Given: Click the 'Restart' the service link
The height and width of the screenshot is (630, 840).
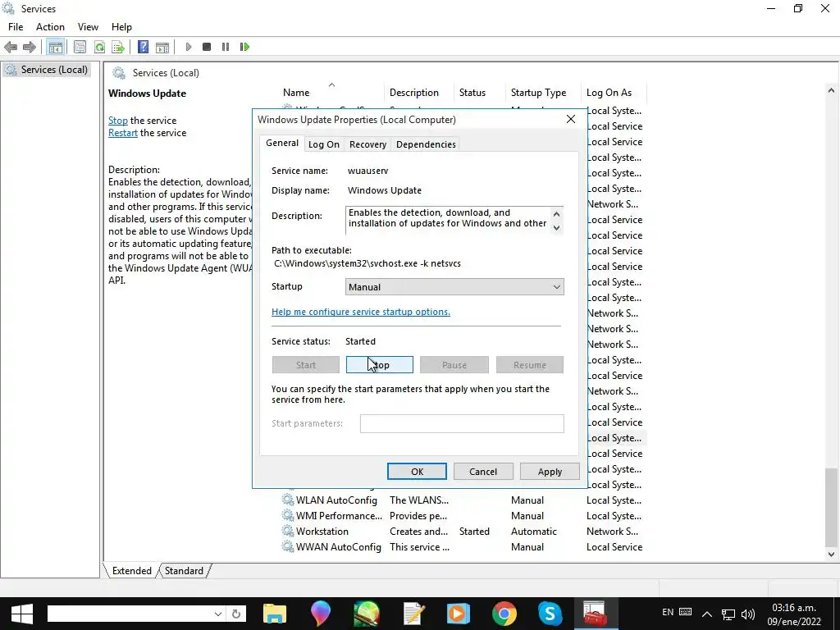Looking at the screenshot, I should pyautogui.click(x=123, y=133).
